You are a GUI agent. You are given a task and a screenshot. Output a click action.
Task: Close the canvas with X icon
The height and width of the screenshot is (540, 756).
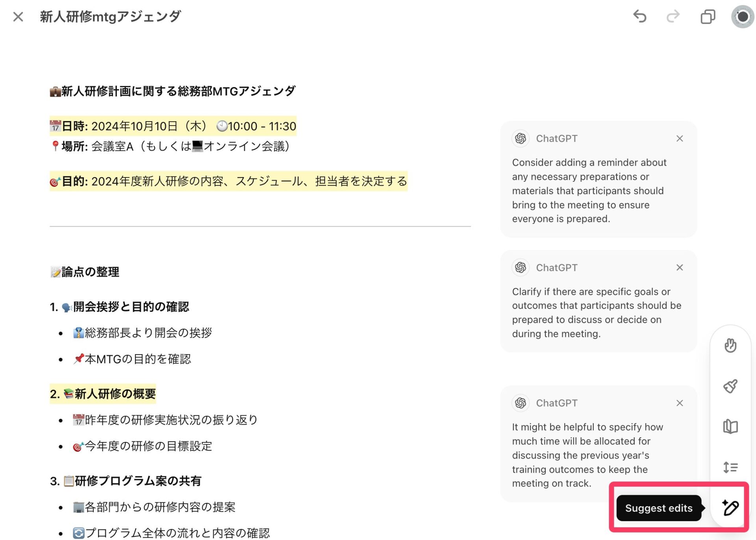click(x=18, y=17)
